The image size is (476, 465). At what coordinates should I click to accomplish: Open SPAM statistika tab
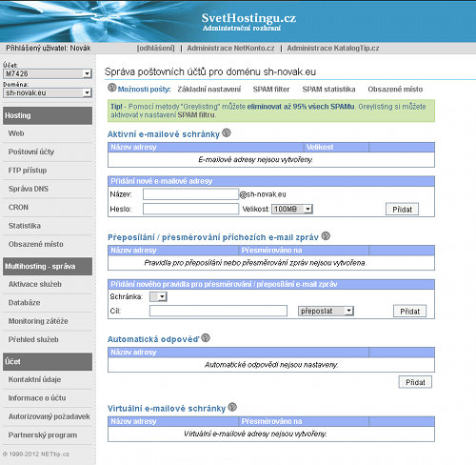[328, 90]
